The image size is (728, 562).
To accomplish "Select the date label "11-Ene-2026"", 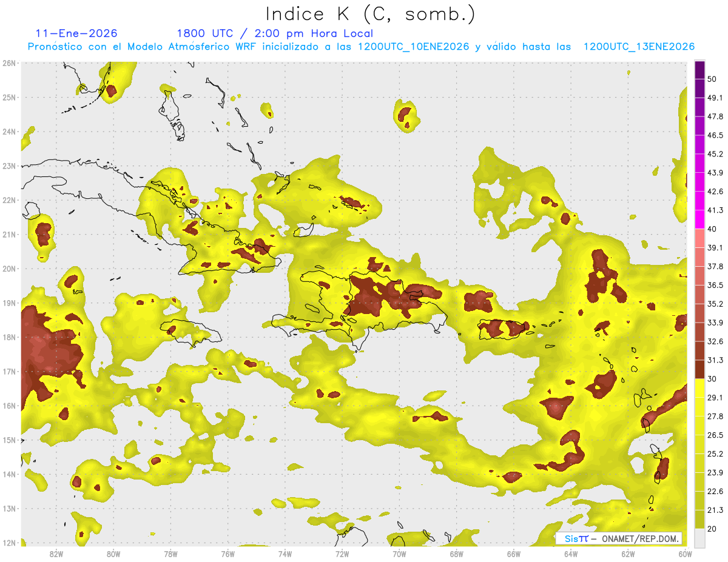I will click(76, 33).
